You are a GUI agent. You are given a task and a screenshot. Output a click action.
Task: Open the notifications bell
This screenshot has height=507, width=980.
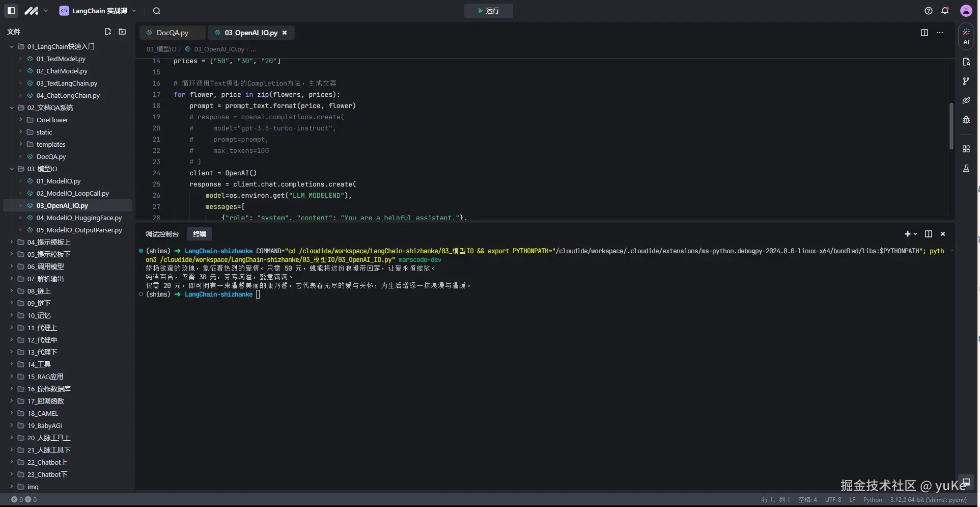[x=945, y=11]
